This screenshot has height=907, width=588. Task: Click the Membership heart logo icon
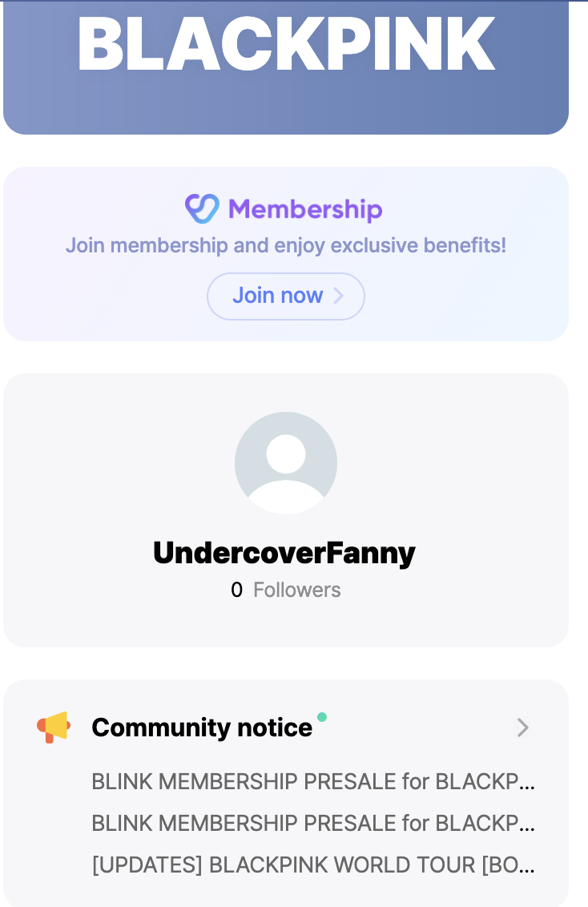click(x=202, y=208)
